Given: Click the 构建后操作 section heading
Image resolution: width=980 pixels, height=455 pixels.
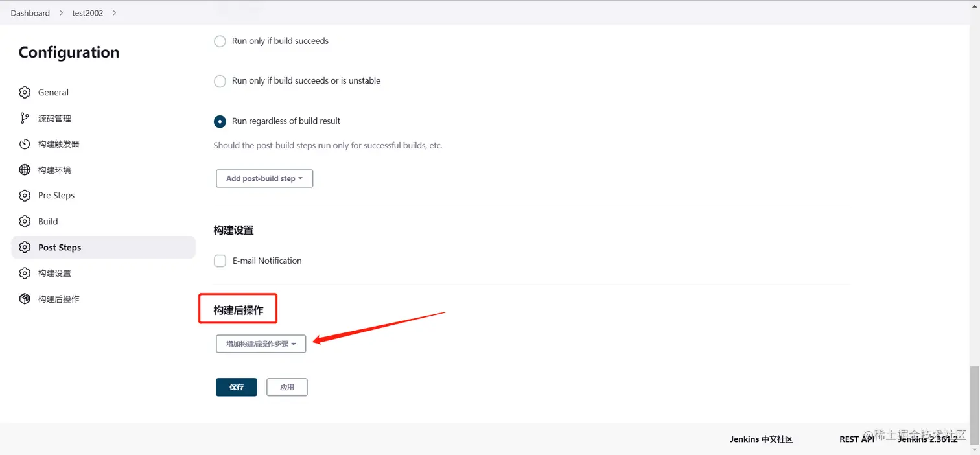Looking at the screenshot, I should [239, 310].
